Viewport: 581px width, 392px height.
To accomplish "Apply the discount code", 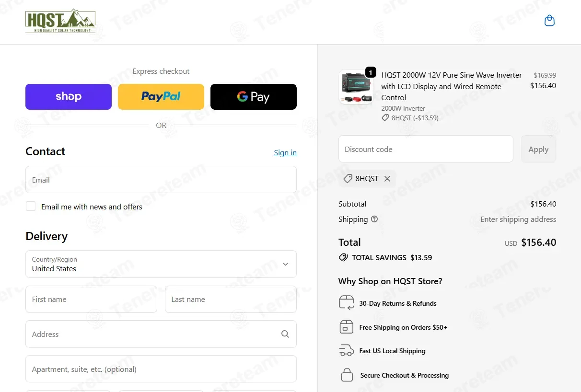I will [x=538, y=149].
